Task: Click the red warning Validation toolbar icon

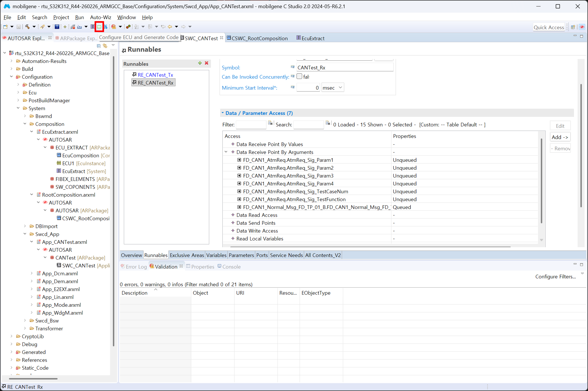Action: click(x=114, y=27)
